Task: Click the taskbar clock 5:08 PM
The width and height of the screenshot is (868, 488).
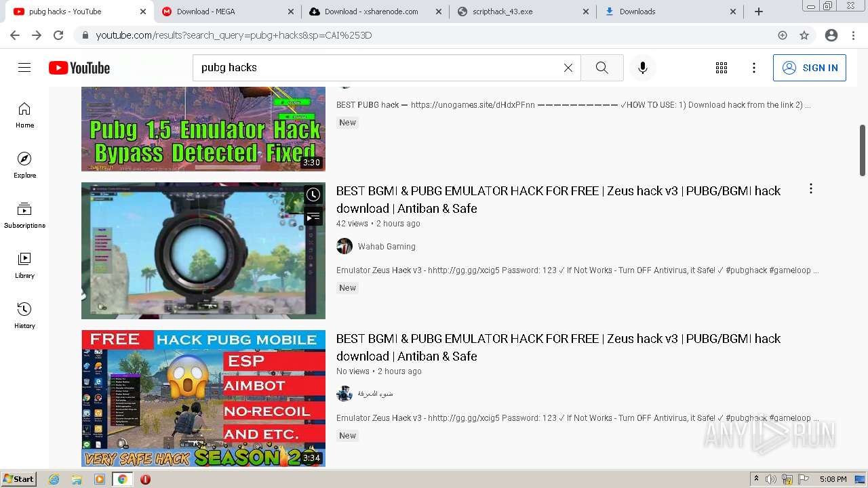Action: pos(833,479)
